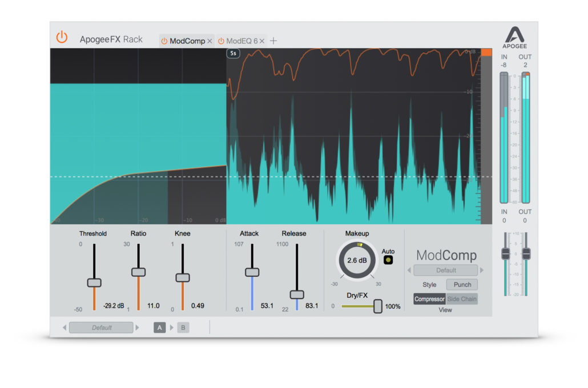Click the -29.2 dB threshold value
588x388 pixels.
pos(114,306)
